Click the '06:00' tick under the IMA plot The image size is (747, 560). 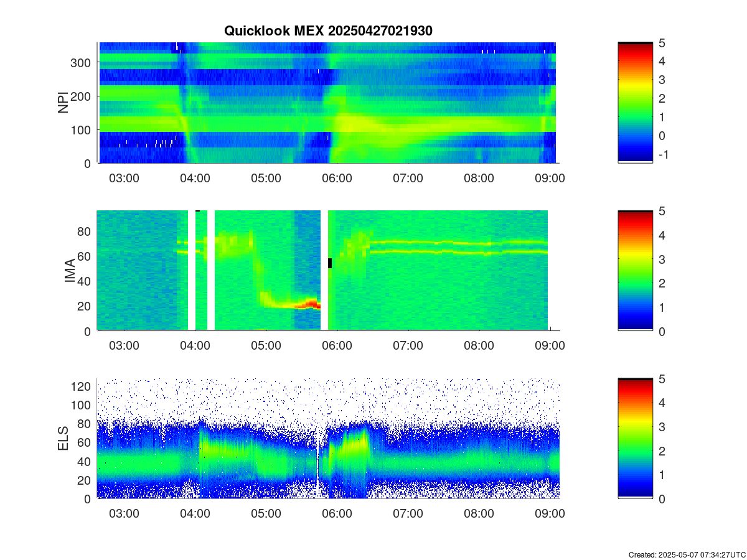click(337, 345)
